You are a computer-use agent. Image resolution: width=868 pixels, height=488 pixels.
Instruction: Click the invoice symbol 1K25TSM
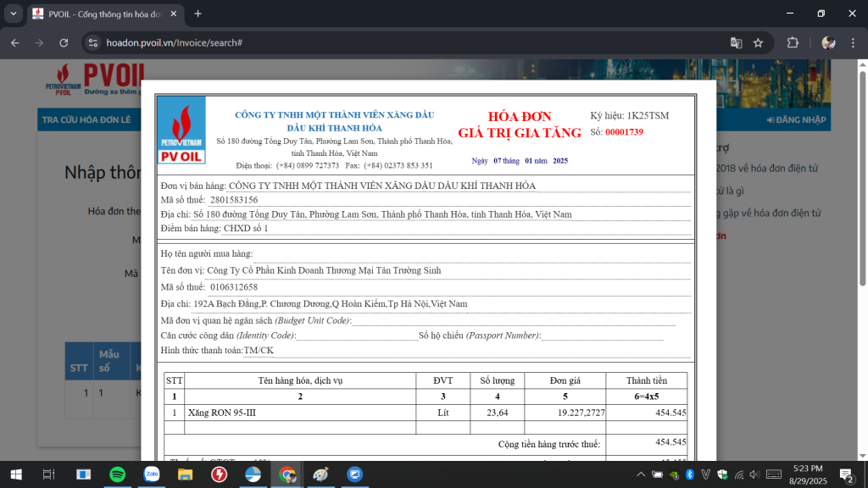tap(648, 115)
